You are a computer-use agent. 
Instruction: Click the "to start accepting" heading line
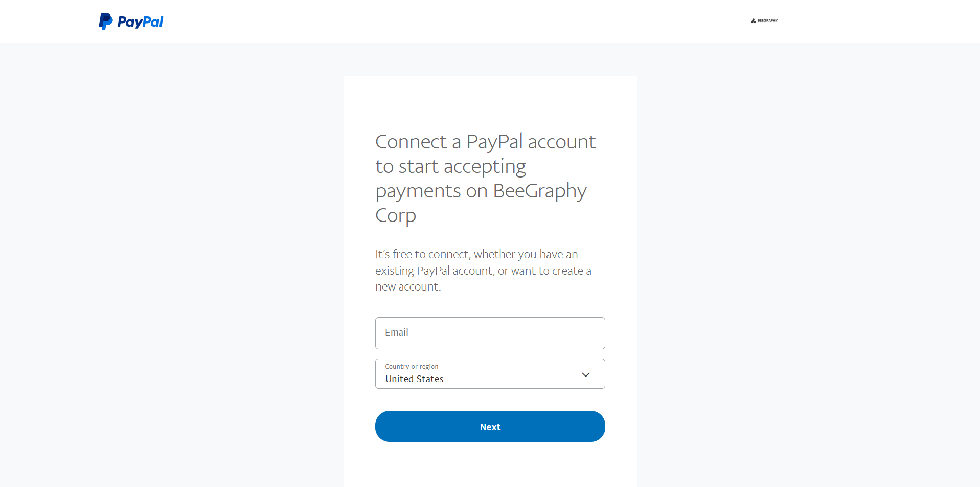coord(450,166)
